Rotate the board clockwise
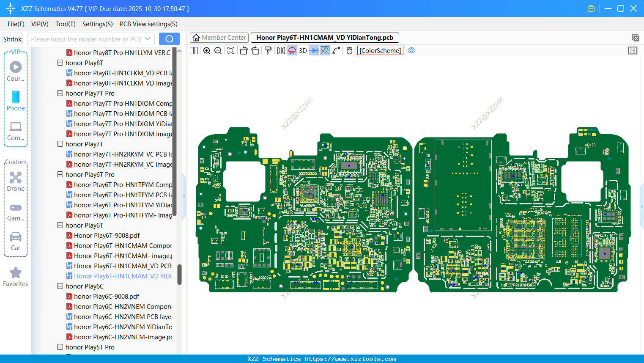This screenshot has height=363, width=644. (255, 51)
